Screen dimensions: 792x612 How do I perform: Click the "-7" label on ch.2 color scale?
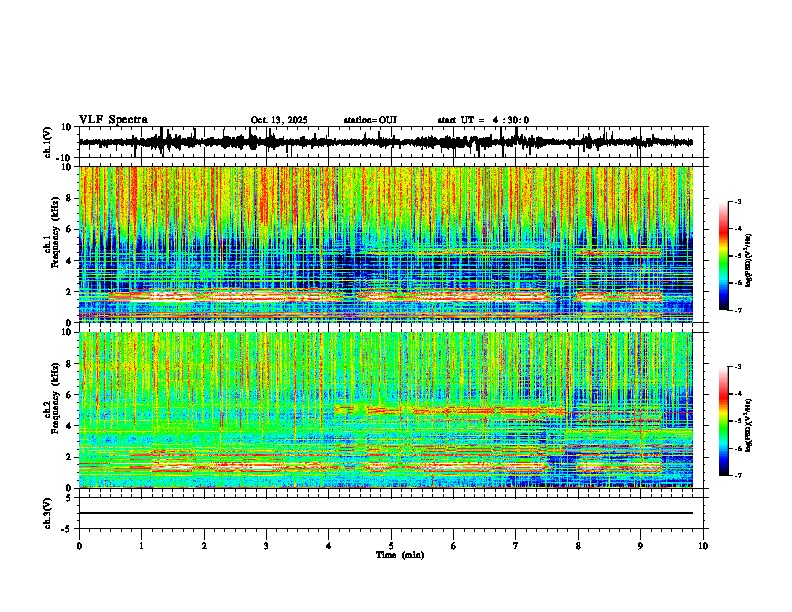[x=737, y=475]
